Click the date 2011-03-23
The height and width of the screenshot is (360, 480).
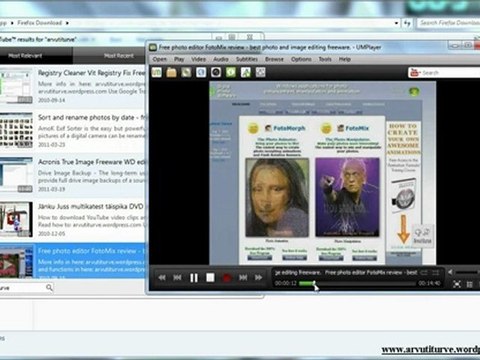coord(51,145)
